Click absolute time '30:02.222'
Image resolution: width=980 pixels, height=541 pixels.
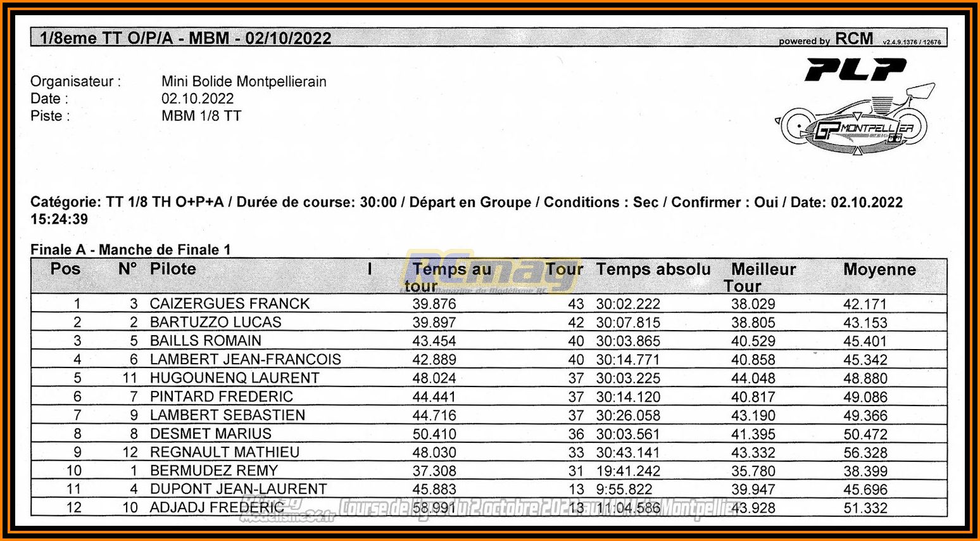pos(628,304)
